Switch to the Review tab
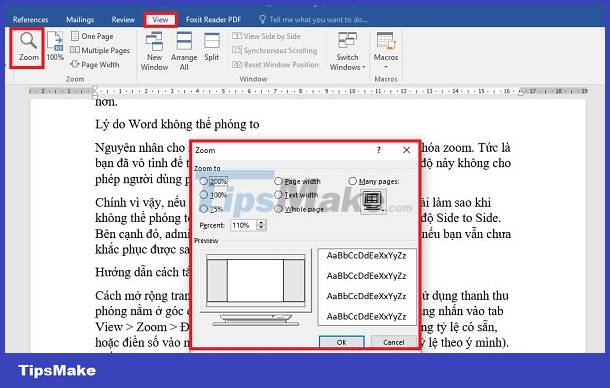This screenshot has height=388, width=610. pos(123,19)
